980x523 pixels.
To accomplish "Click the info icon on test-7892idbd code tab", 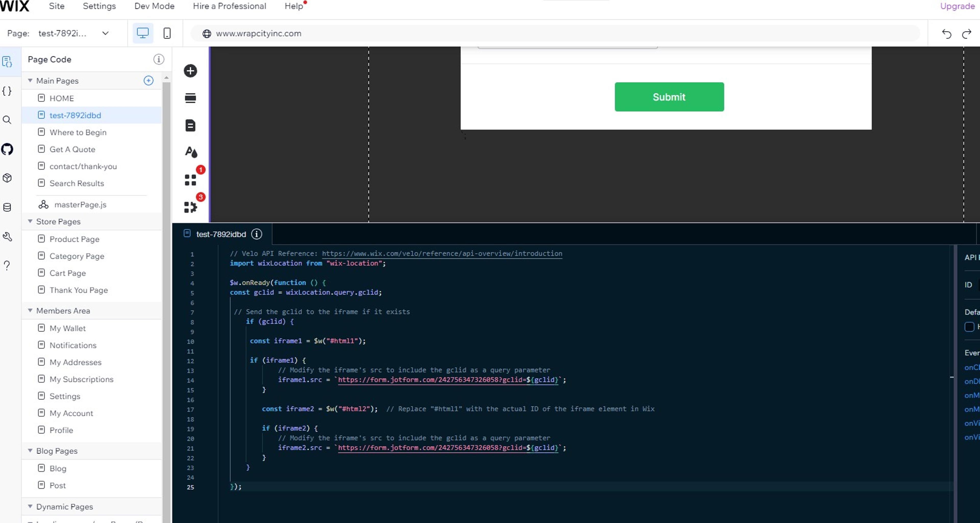I will pyautogui.click(x=257, y=234).
